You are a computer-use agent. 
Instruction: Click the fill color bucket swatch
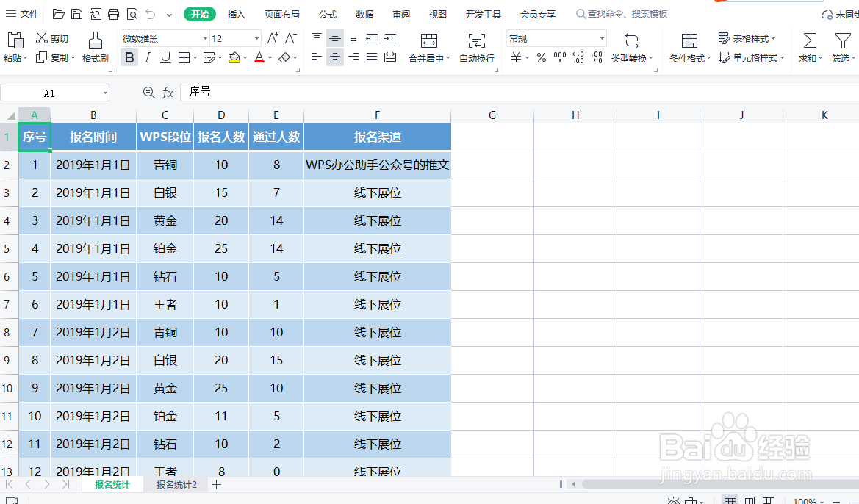tap(234, 57)
